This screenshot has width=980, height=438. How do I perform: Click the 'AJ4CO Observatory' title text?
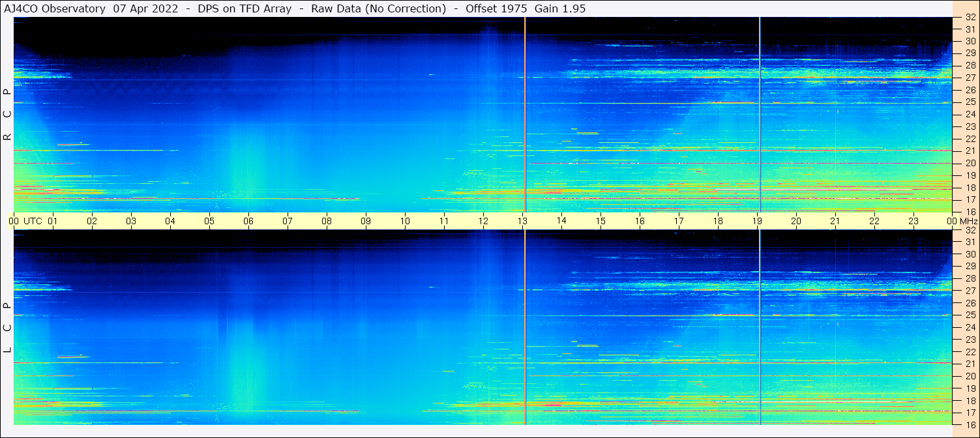(x=55, y=9)
